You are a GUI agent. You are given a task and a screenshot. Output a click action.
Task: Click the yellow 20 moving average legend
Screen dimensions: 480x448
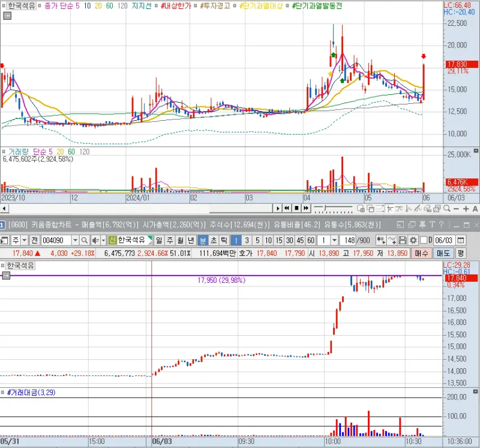(98, 6)
